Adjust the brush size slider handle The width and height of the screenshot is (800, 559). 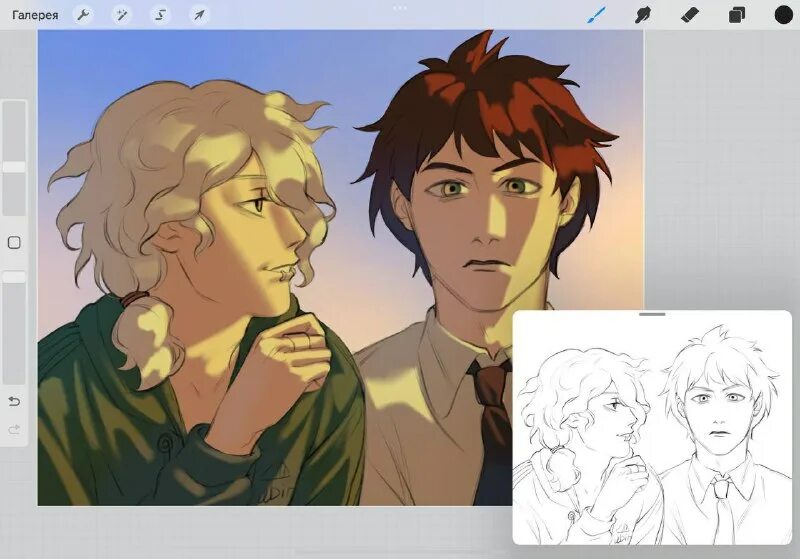click(x=14, y=167)
